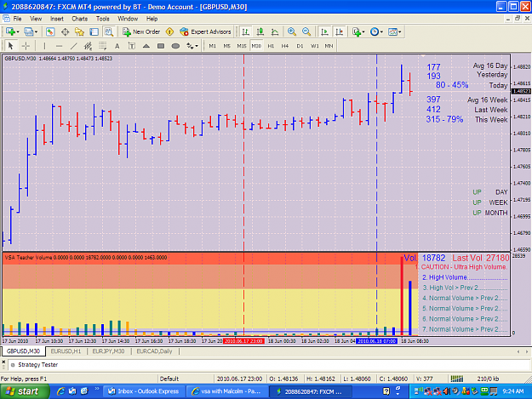Switch timeframe to M5
The height and width of the screenshot is (399, 532).
pyautogui.click(x=227, y=46)
